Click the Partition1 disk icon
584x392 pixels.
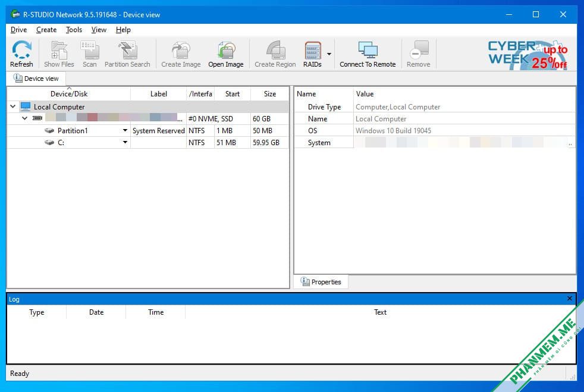click(x=49, y=130)
